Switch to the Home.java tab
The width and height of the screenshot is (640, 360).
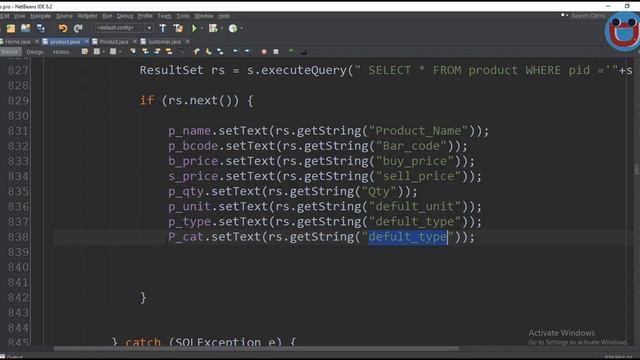click(x=18, y=42)
